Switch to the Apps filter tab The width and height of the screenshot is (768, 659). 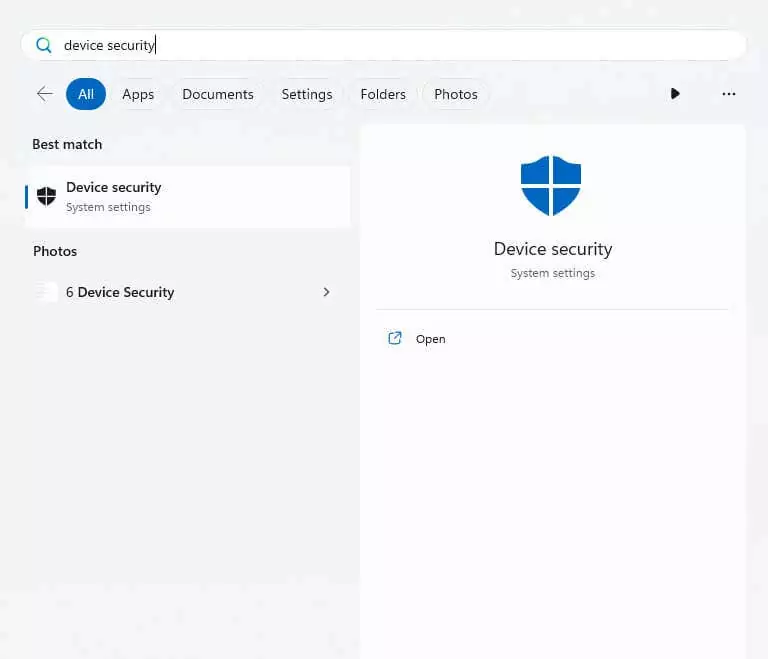tap(138, 94)
